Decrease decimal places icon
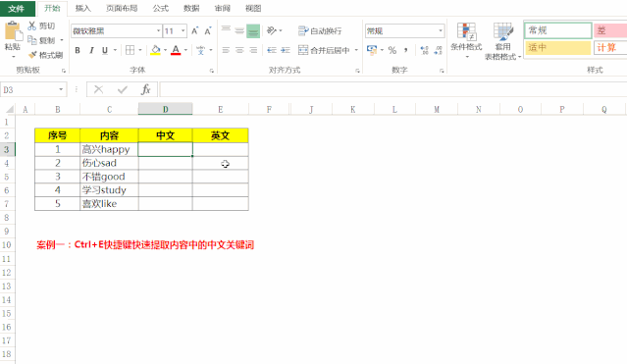The width and height of the screenshot is (627, 364). [438, 50]
